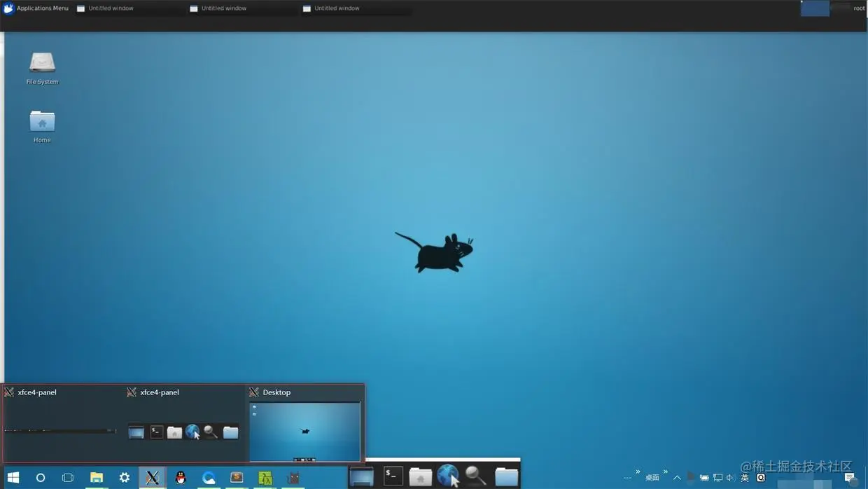Click the Windows Start button
This screenshot has width=868, height=489.
click(x=13, y=477)
